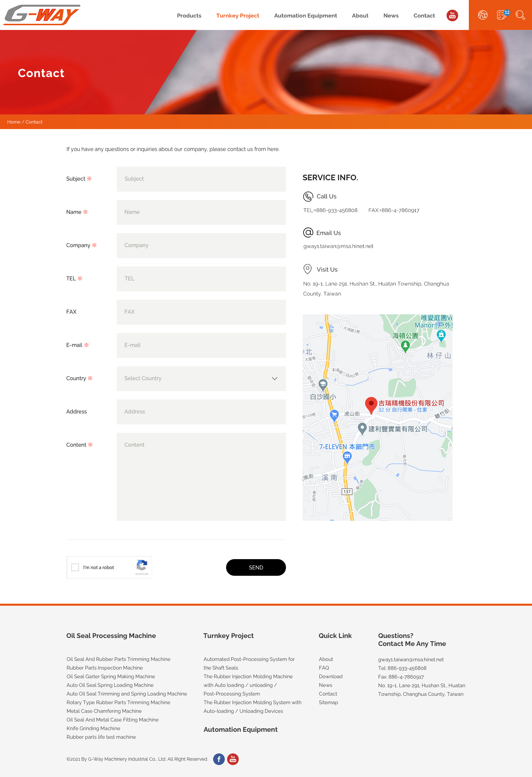Screen dimensions: 532x777
Task: Click the TEL:+886-933-456808 phone number
Action: [x=330, y=210]
